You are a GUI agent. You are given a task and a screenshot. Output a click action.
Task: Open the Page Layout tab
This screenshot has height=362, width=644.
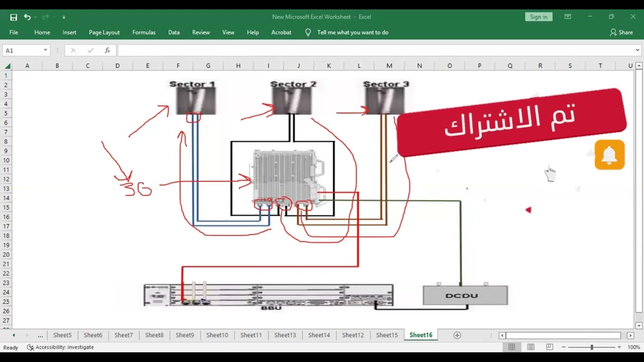(x=104, y=32)
